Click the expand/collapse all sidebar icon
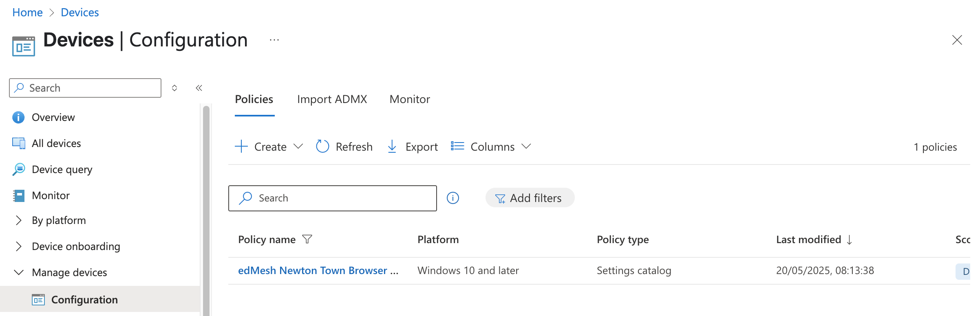Image resolution: width=980 pixels, height=316 pixels. [x=174, y=88]
